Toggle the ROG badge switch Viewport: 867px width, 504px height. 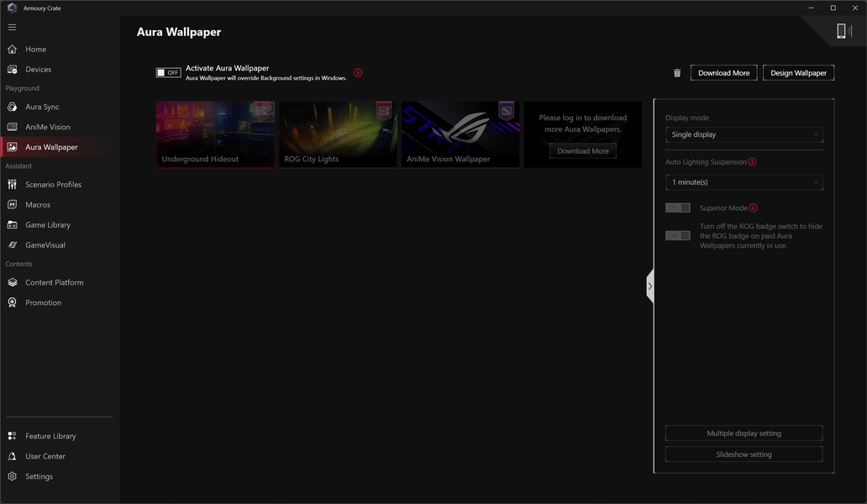[x=677, y=235]
